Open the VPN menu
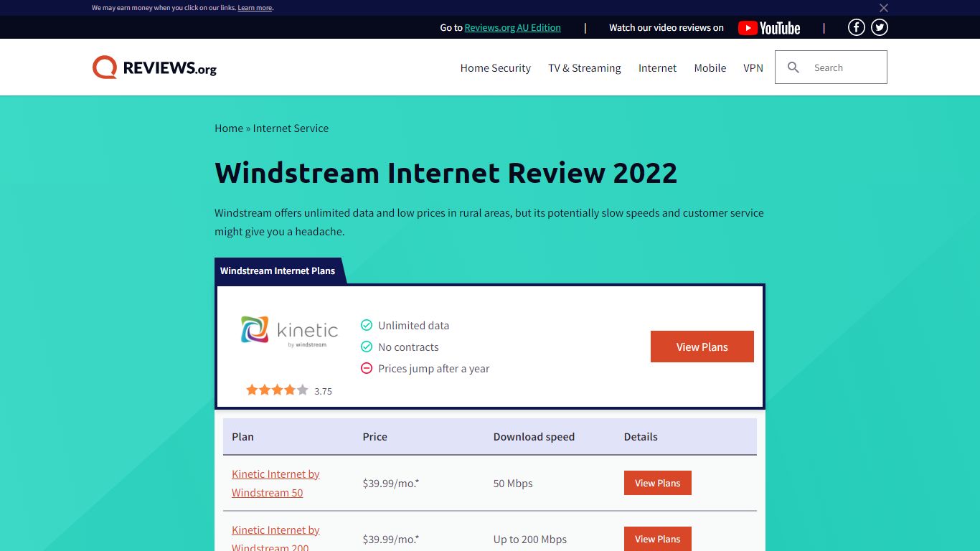The height and width of the screenshot is (551, 980). pos(753,67)
